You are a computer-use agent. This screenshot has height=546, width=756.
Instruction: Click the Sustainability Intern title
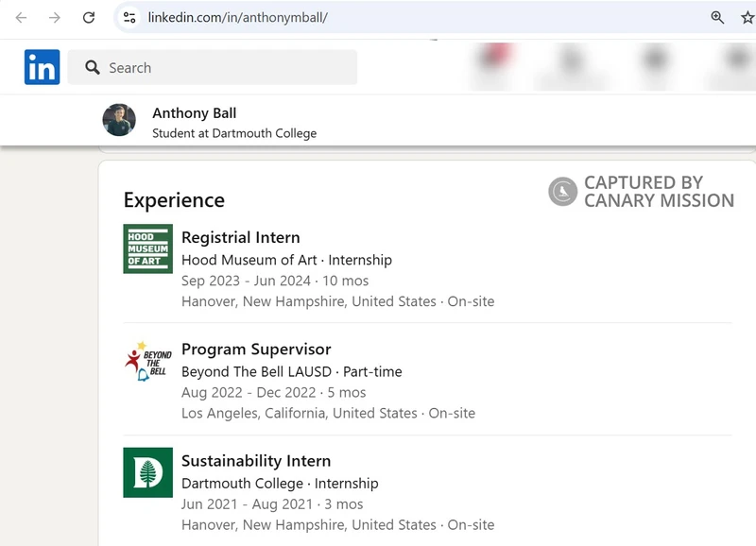tap(256, 461)
